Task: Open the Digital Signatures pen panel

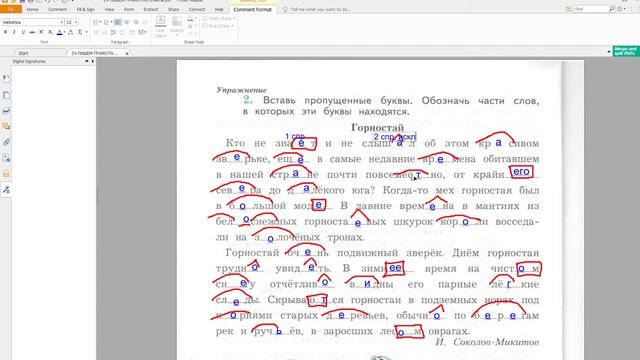Action: pos(6,190)
